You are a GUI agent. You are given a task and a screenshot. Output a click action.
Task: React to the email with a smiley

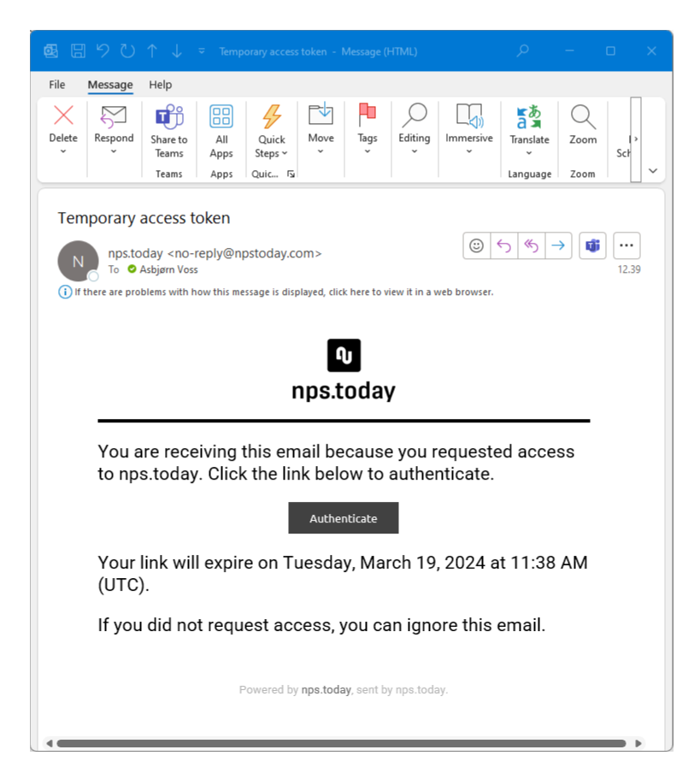click(x=477, y=245)
